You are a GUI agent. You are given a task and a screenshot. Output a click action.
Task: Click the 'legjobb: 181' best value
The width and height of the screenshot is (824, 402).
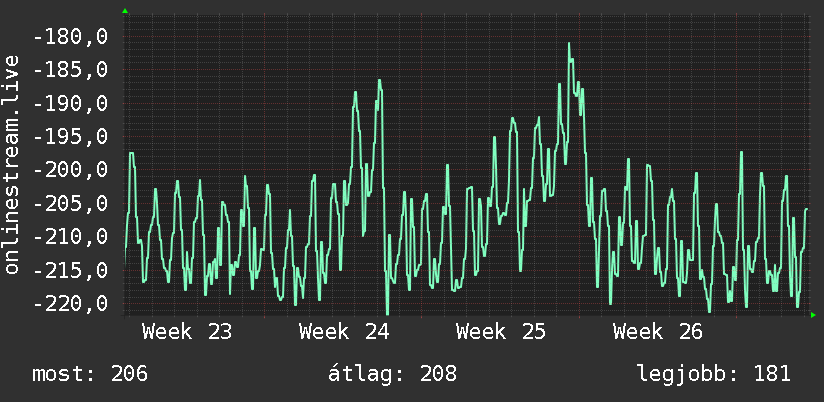(714, 374)
